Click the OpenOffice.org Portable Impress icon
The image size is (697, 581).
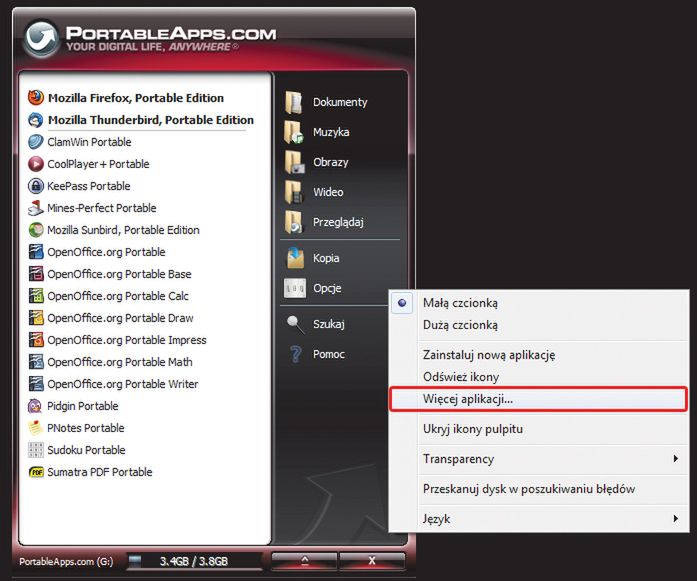point(36,340)
